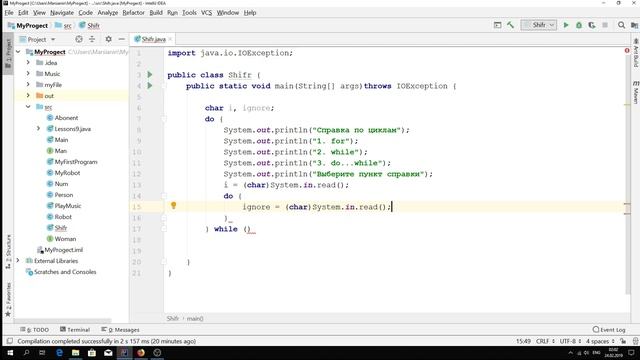Screen dimensions: 640x360
Task: Hide the Project panel with minus icon
Action: (x=122, y=39)
